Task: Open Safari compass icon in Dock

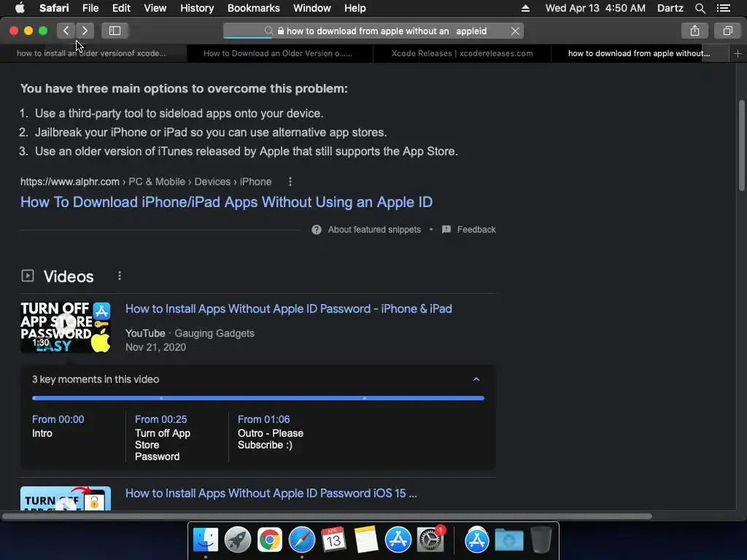Action: (x=301, y=540)
